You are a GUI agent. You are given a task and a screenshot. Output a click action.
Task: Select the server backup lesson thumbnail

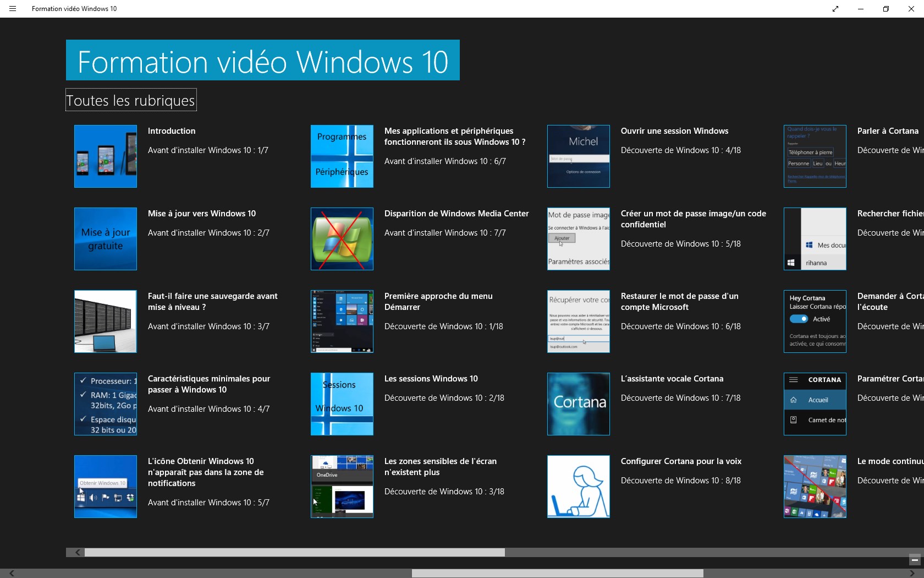pos(106,321)
